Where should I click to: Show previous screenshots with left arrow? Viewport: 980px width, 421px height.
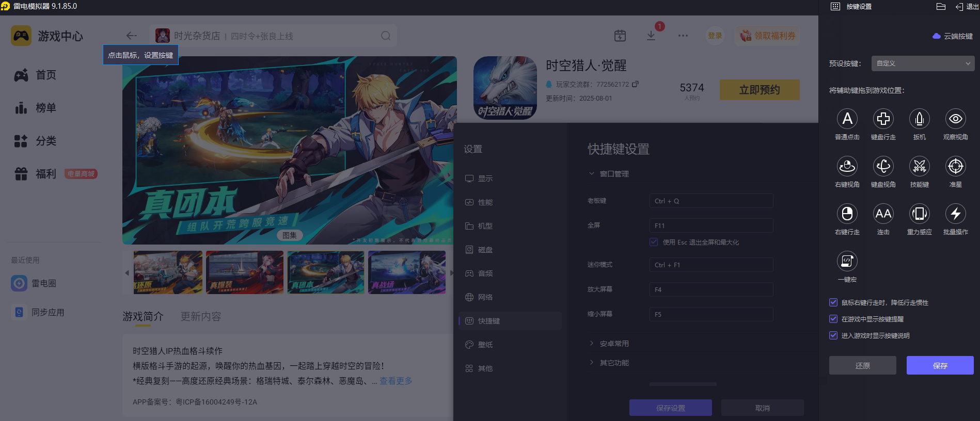click(x=127, y=273)
